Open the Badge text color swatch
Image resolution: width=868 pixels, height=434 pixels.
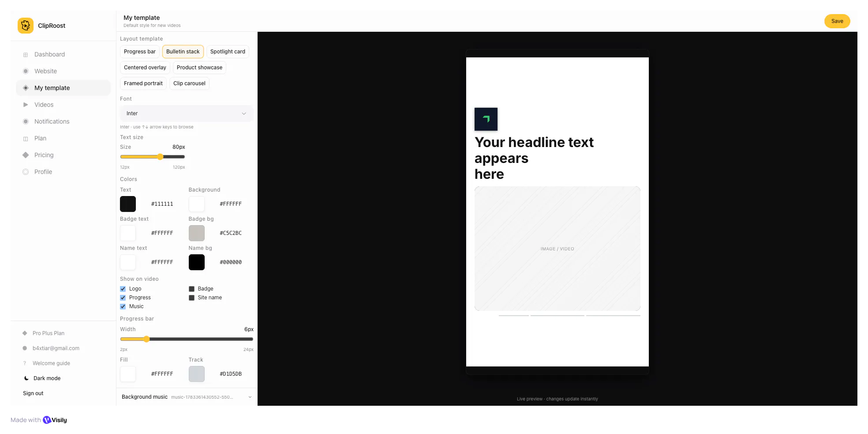(128, 233)
